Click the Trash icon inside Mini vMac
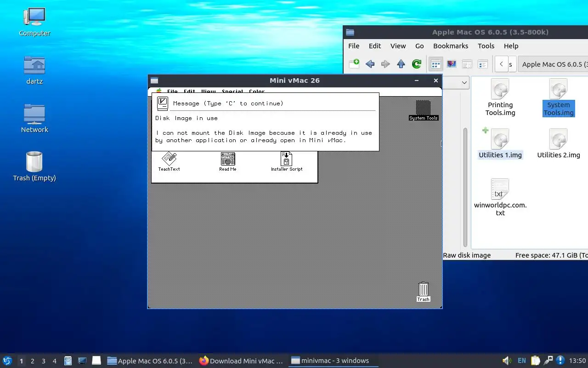This screenshot has height=368, width=588. click(x=424, y=293)
